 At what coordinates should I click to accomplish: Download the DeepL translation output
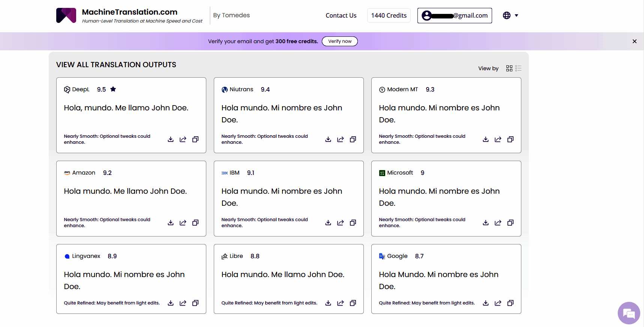coord(171,139)
